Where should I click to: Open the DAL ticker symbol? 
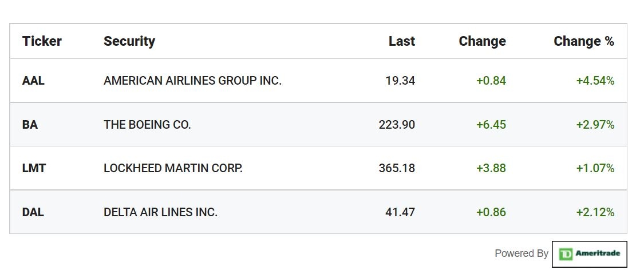pyautogui.click(x=33, y=213)
